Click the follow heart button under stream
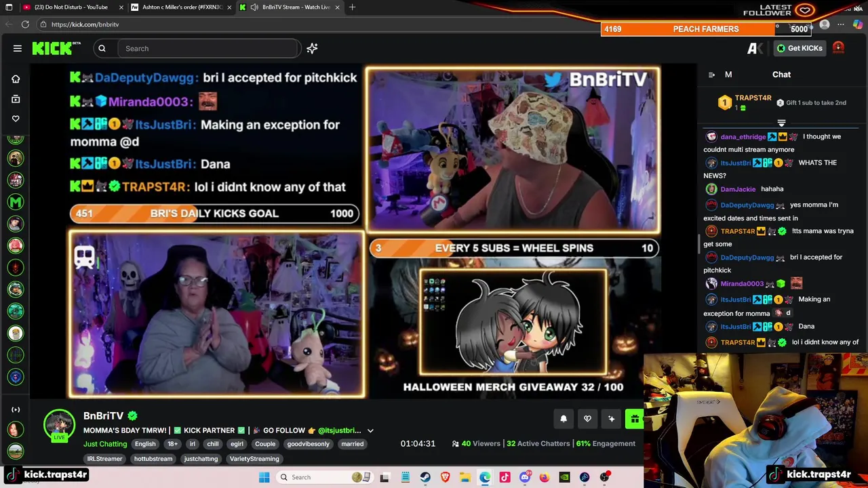 [x=587, y=419]
